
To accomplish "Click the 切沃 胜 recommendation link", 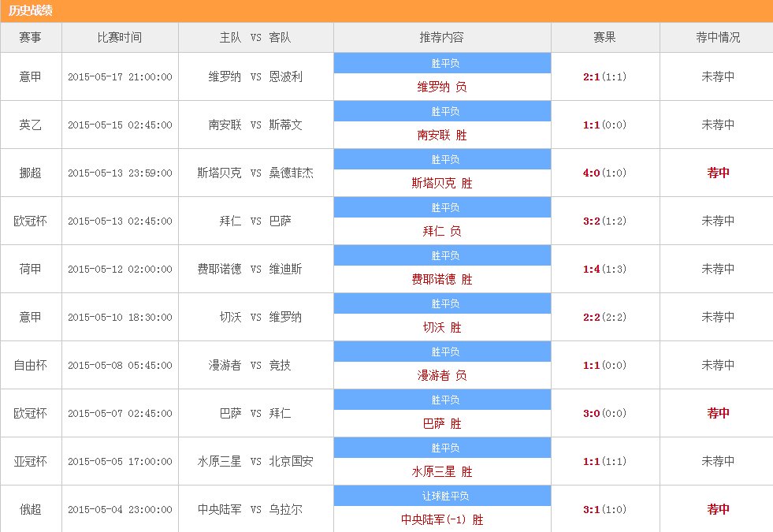I will (444, 327).
